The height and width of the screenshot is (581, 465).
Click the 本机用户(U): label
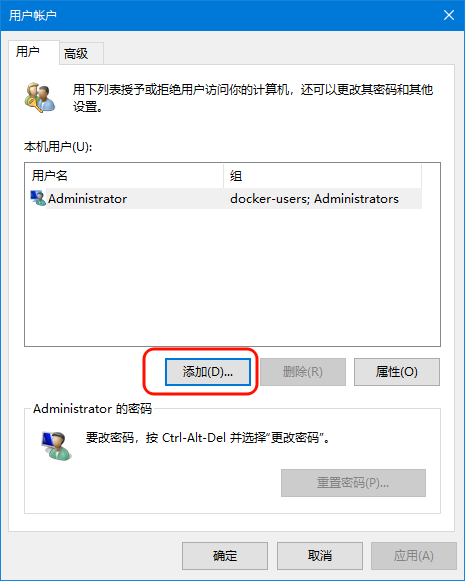click(x=58, y=147)
